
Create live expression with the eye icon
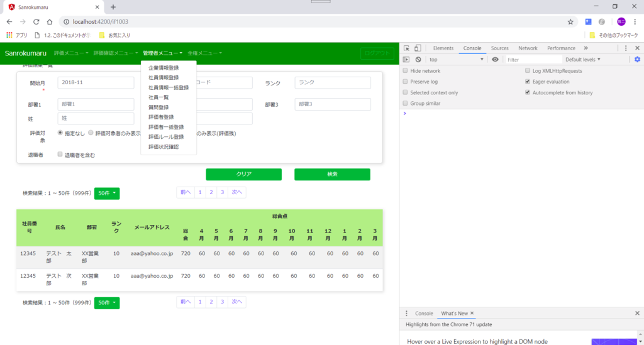click(x=496, y=60)
